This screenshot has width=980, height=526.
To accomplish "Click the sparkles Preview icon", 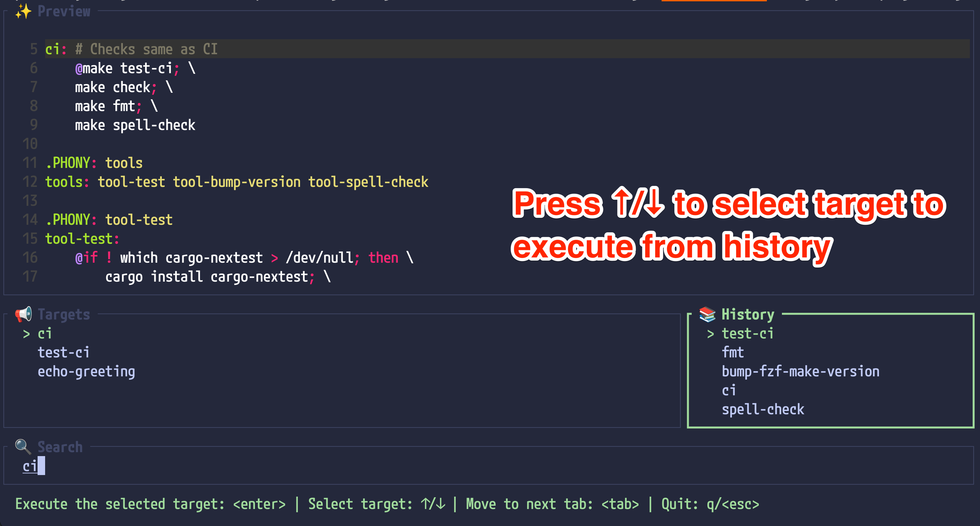I will [x=23, y=11].
